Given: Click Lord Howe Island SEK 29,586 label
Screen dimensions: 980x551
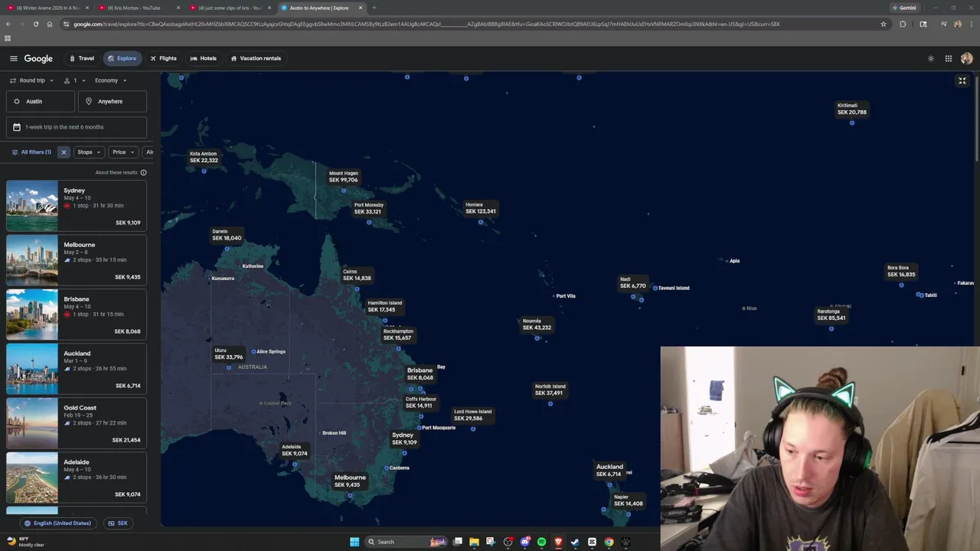Looking at the screenshot, I should (x=473, y=415).
